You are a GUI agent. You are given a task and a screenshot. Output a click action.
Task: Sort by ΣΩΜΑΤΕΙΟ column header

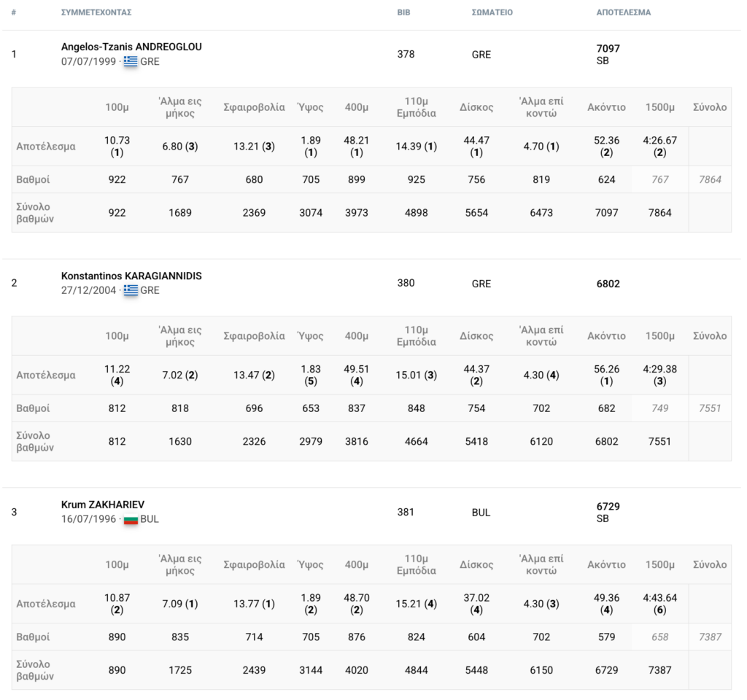(492, 12)
